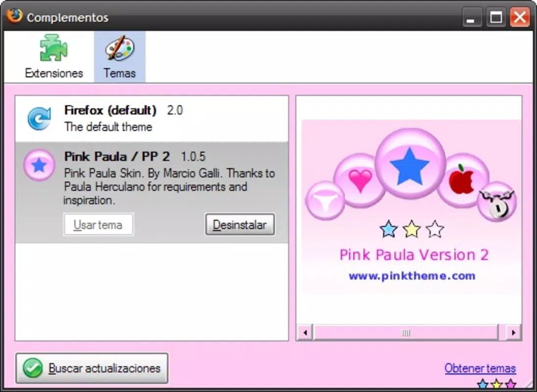The height and width of the screenshot is (392, 537).
Task: Click the Pink Paula star bubble icon
Action: (39, 165)
